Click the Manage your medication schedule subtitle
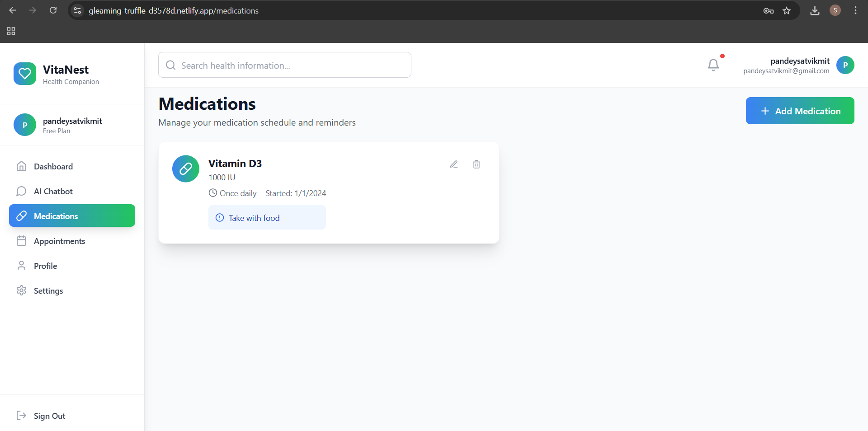 pos(257,122)
